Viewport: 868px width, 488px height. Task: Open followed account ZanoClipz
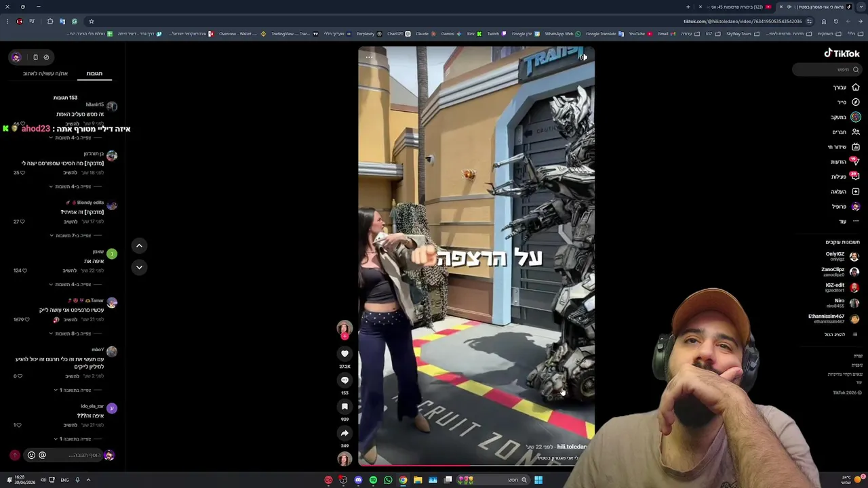pyautogui.click(x=840, y=272)
